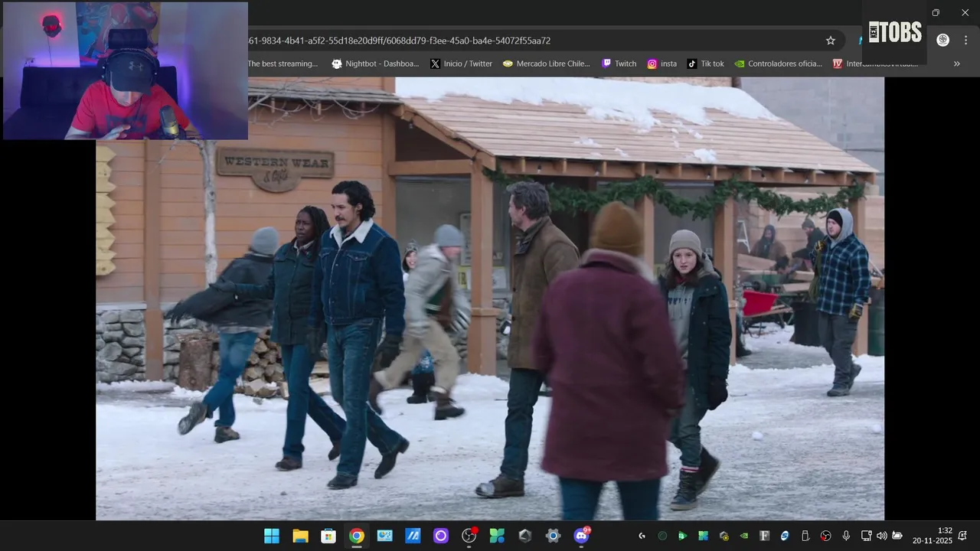Screen dimensions: 980x551
Task: Open the insta bookmark
Action: pos(662,64)
